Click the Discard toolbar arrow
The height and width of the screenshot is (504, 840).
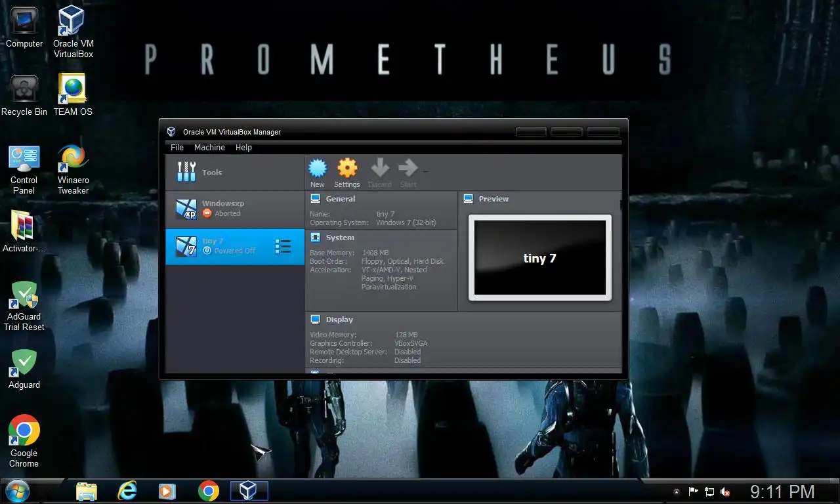(x=379, y=173)
